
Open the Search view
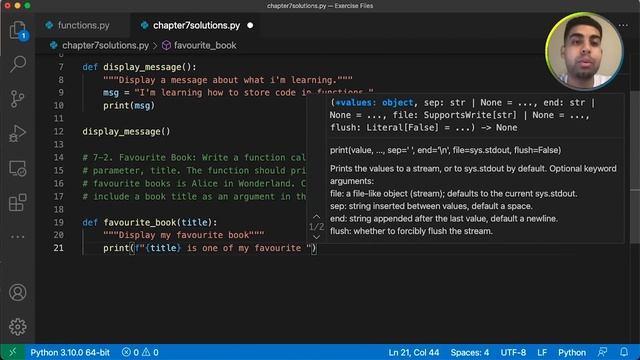(18, 64)
